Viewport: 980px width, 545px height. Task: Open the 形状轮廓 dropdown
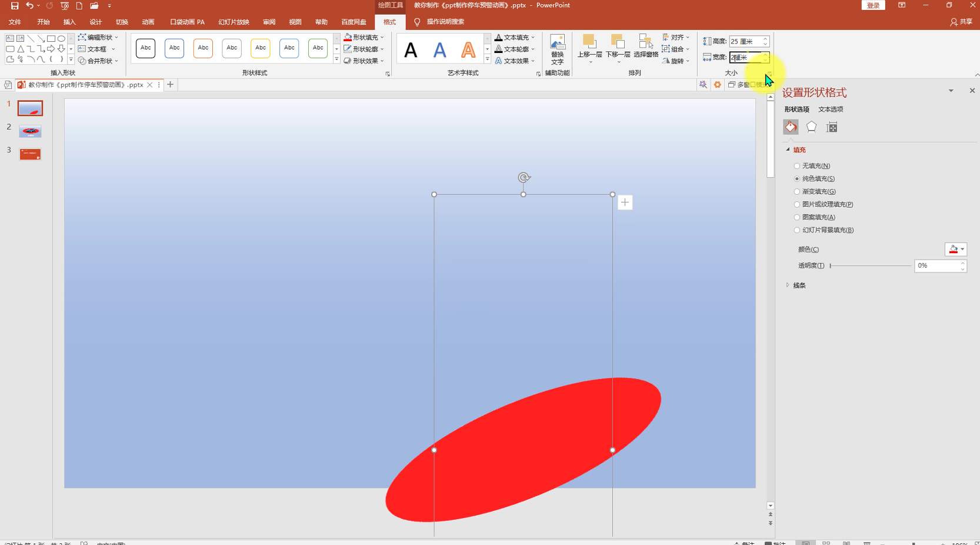point(364,49)
